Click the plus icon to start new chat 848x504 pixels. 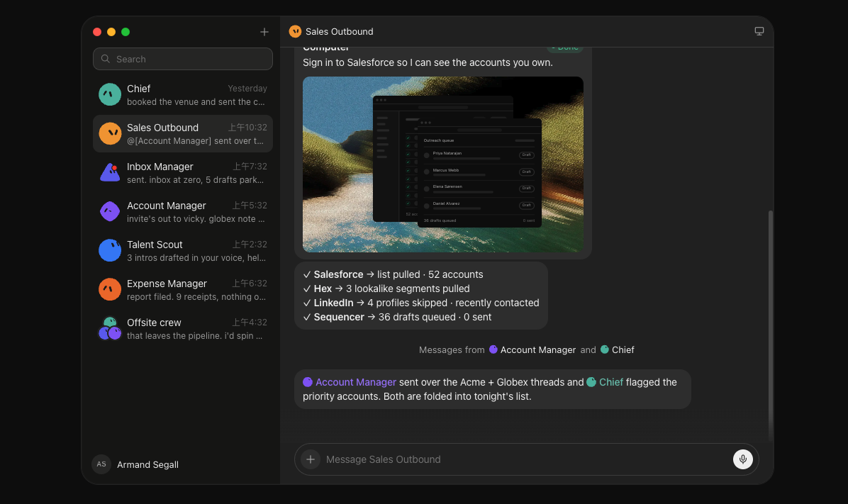click(x=264, y=32)
